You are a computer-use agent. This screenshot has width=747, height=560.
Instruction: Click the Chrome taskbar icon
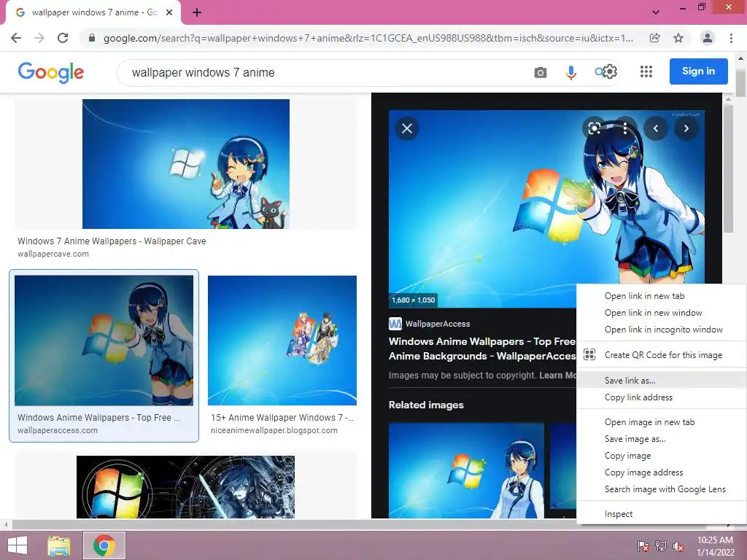click(x=104, y=545)
